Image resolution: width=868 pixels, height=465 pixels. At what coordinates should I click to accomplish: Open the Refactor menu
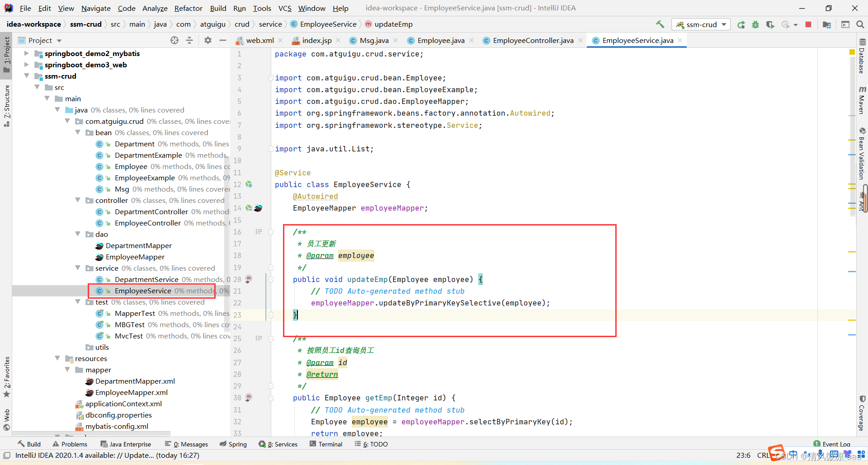(x=189, y=8)
